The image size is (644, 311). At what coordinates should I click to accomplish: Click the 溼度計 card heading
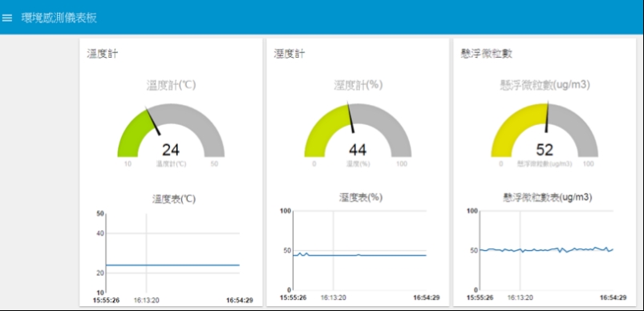pyautogui.click(x=290, y=54)
